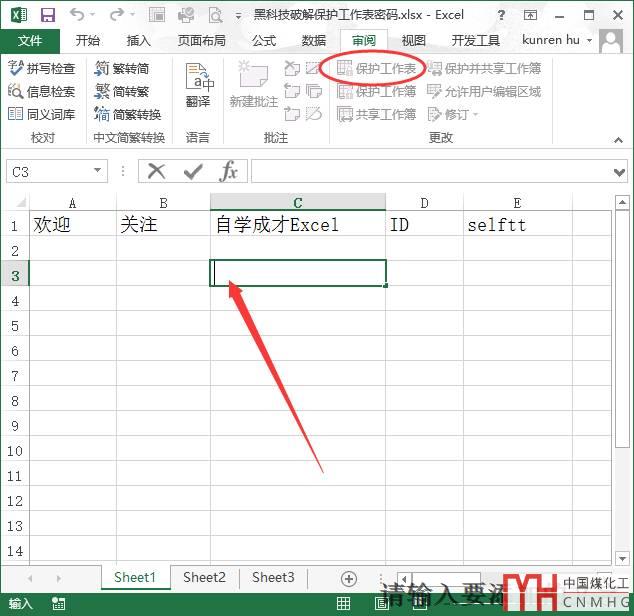Run 拼写检查 spell check
The height and width of the screenshot is (616, 634).
click(41, 68)
